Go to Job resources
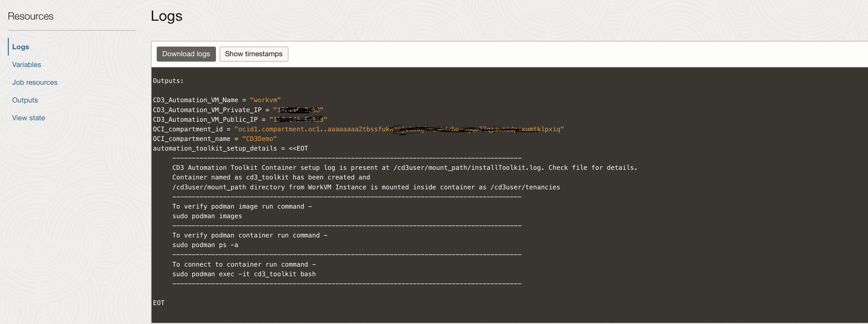This screenshot has width=868, height=324. point(35,82)
